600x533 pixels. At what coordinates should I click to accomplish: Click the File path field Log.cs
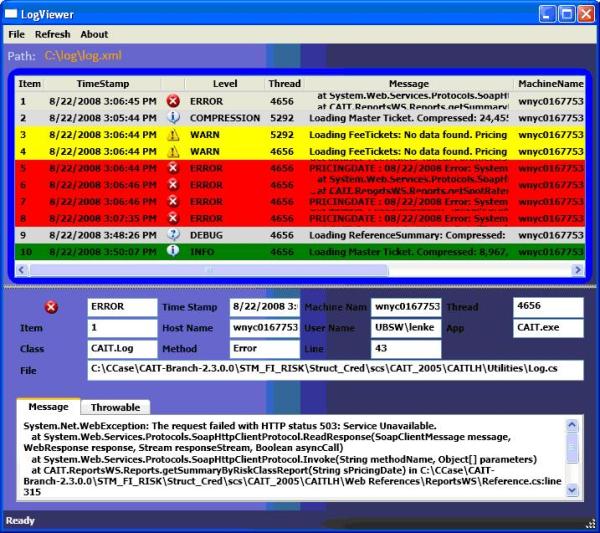pos(336,370)
